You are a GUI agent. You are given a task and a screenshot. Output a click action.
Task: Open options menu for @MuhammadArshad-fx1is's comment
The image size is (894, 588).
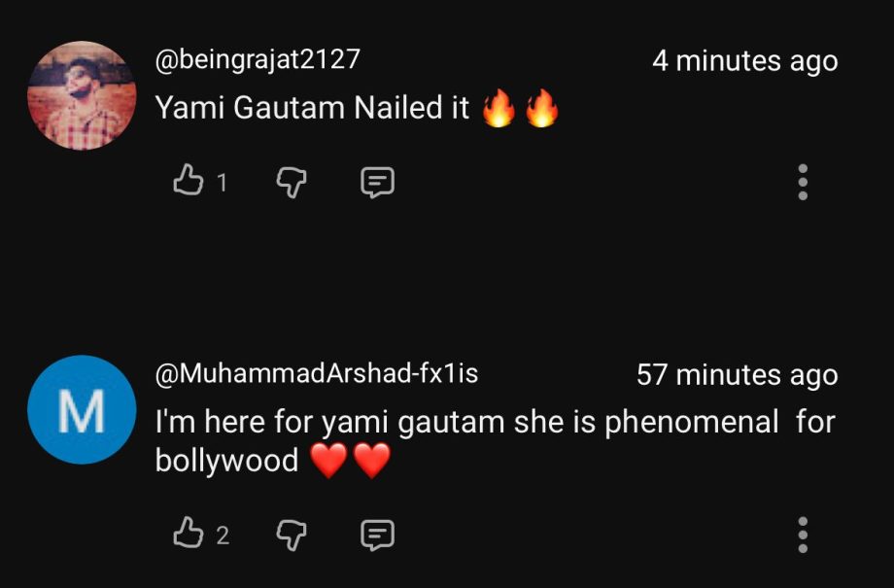tap(803, 534)
